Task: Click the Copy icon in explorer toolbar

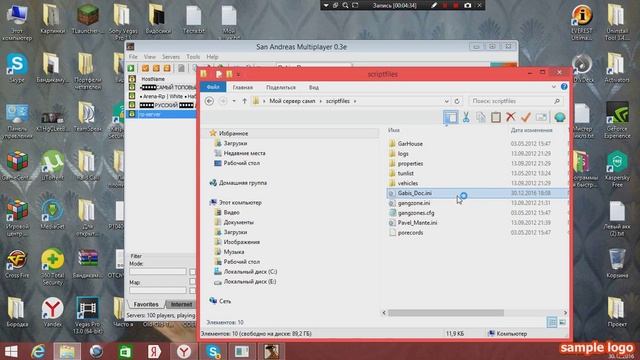Action: point(481,117)
